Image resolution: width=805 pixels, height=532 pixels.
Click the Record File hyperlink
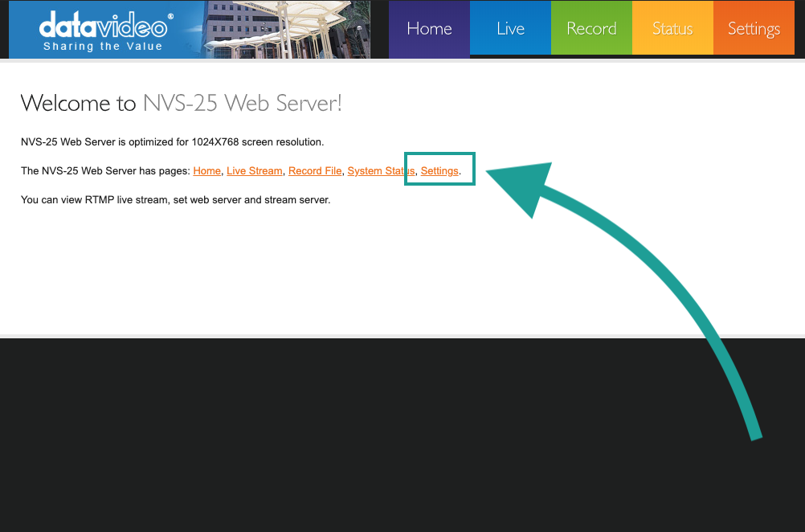point(315,171)
